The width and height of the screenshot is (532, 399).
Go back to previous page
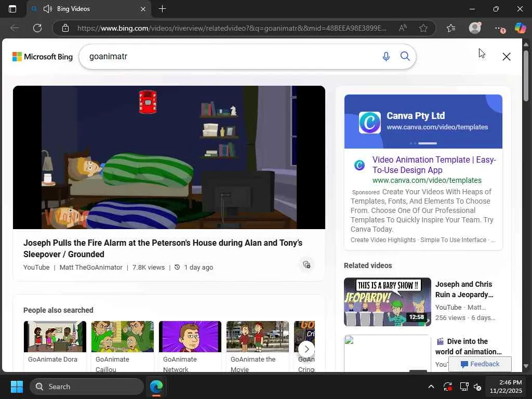tap(15, 28)
